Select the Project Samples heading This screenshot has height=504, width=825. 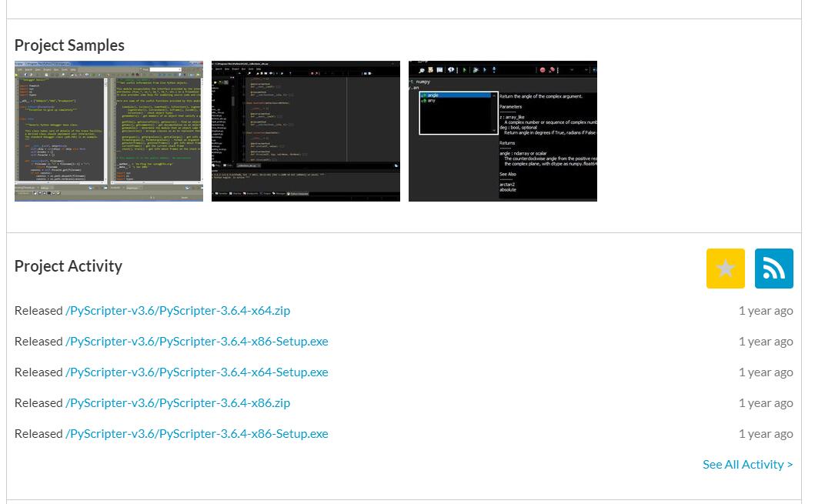pos(69,45)
